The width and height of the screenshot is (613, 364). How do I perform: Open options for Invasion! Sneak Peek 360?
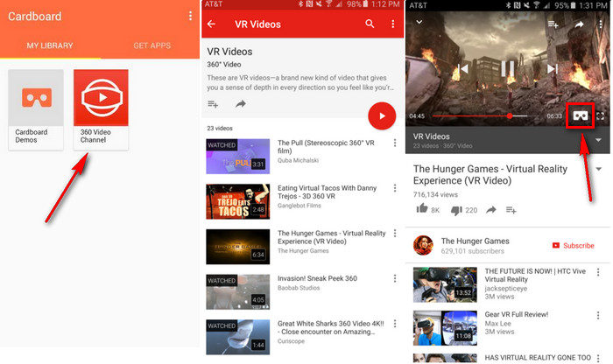(x=395, y=278)
